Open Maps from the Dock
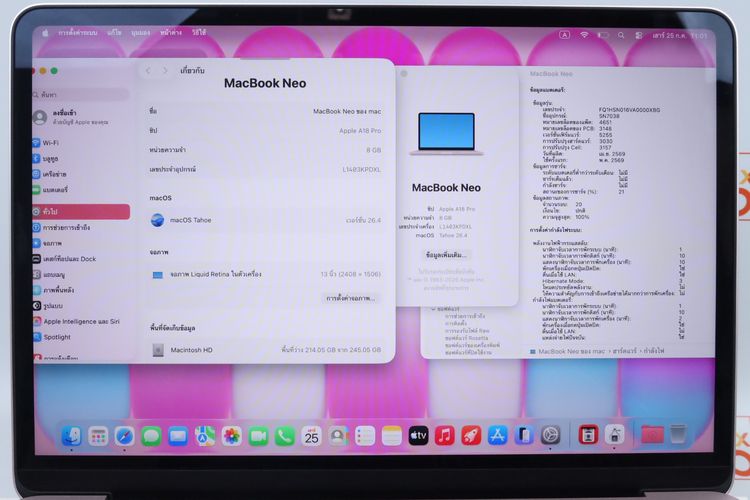 point(205,436)
